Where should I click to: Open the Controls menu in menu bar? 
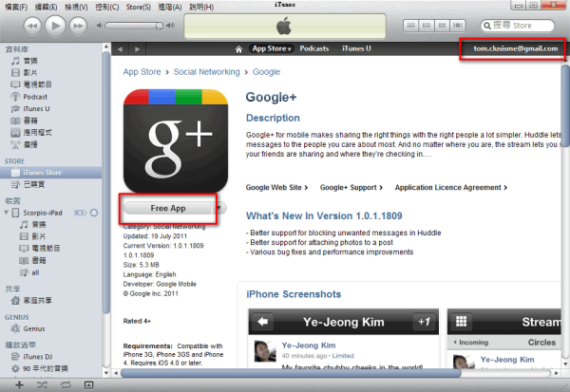(x=106, y=7)
